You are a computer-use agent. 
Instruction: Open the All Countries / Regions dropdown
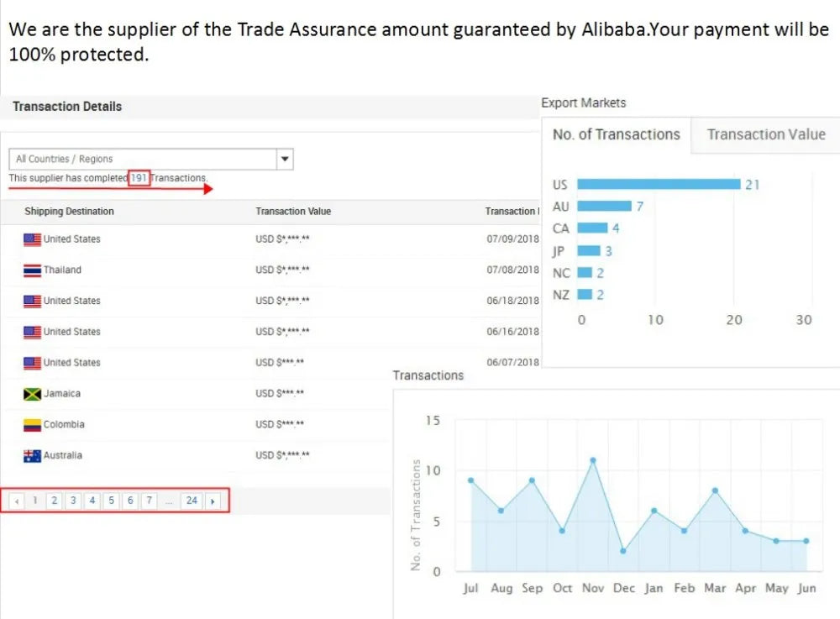[143, 159]
